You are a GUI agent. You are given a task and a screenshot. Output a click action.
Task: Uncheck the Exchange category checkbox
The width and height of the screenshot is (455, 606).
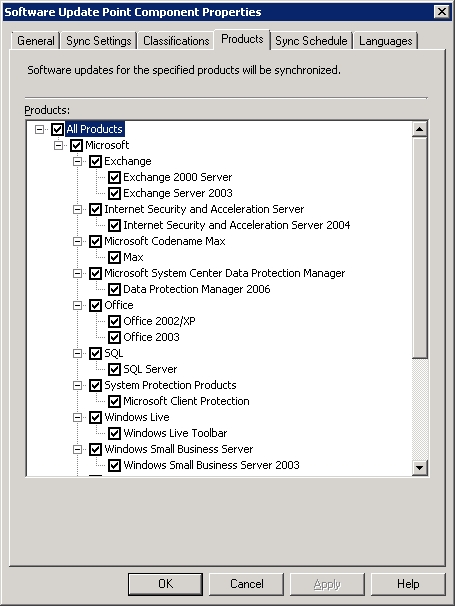coord(95,161)
